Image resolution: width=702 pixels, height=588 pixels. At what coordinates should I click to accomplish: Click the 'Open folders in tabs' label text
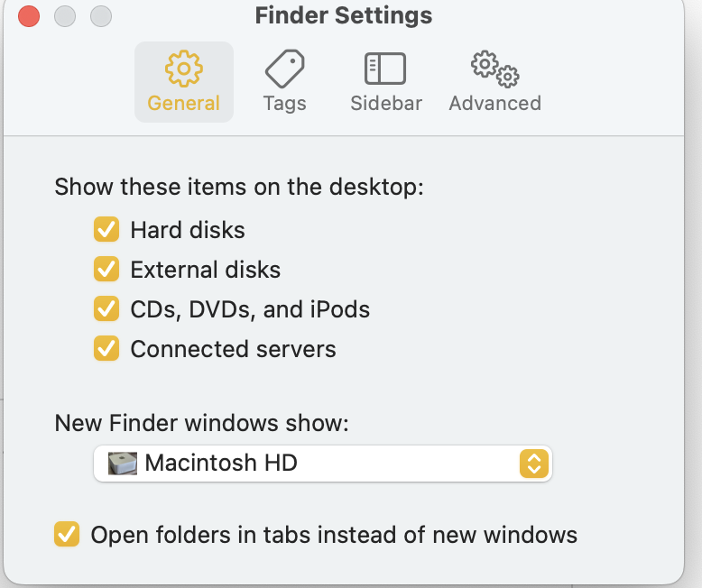pos(334,534)
